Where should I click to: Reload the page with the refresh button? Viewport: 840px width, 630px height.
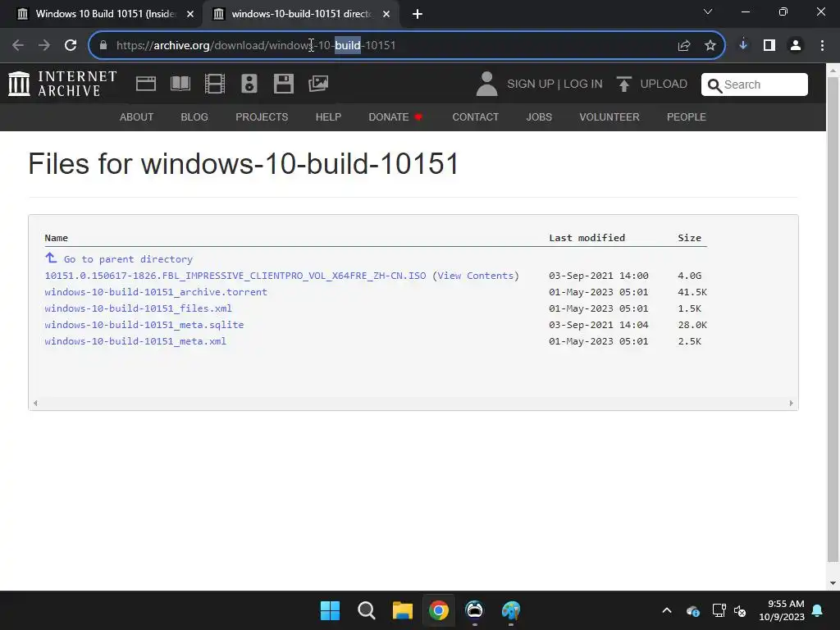(71, 45)
